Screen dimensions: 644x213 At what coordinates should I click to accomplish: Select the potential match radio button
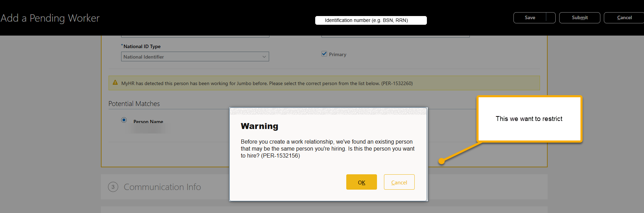[x=124, y=120]
